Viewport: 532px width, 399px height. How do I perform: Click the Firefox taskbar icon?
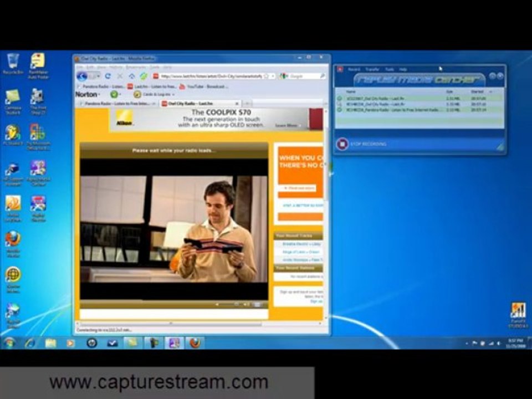(195, 343)
